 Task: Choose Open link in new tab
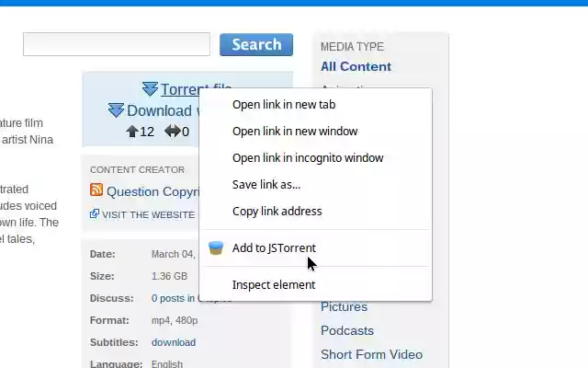pos(284,104)
